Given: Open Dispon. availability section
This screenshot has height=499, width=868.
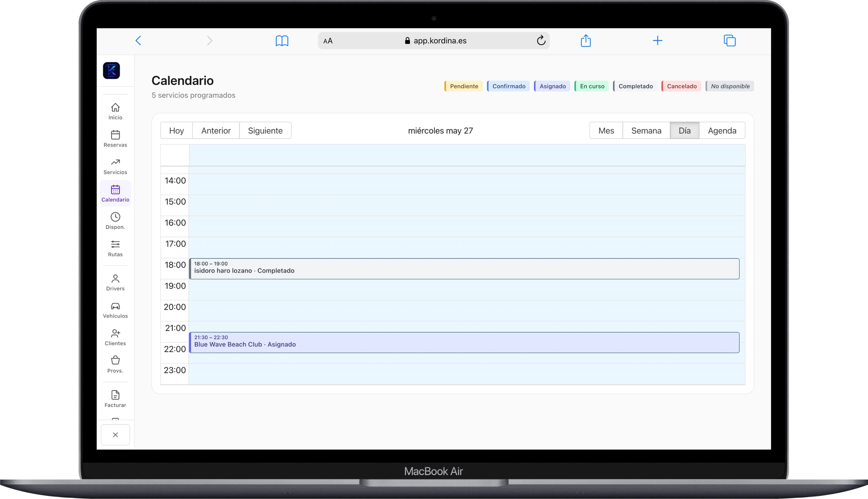Looking at the screenshot, I should 115,221.
